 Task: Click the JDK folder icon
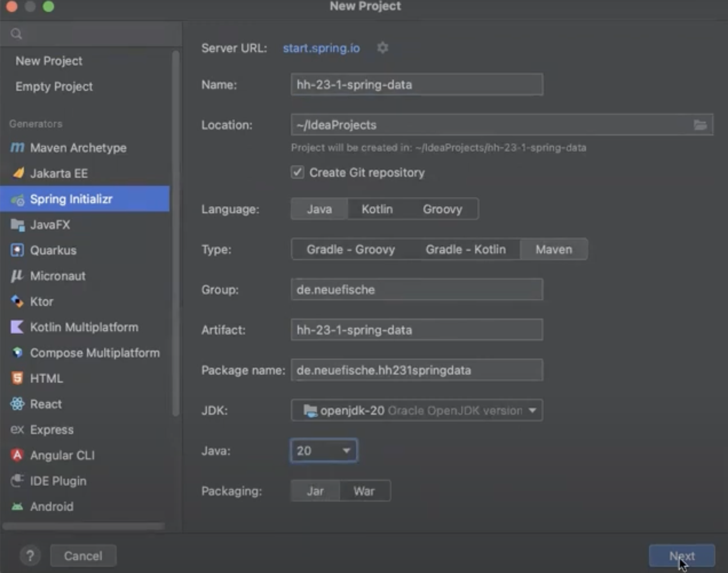(310, 411)
